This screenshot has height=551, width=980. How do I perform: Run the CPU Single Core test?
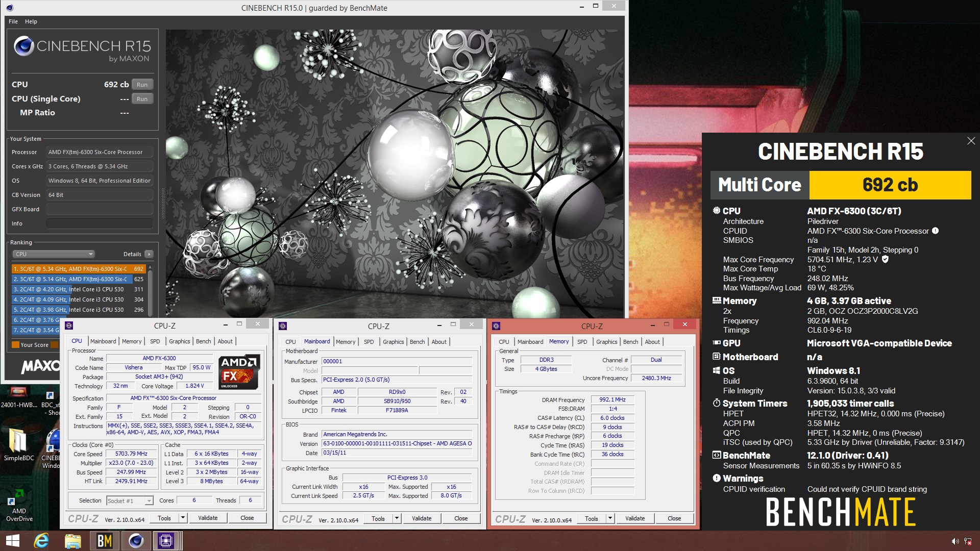click(142, 99)
